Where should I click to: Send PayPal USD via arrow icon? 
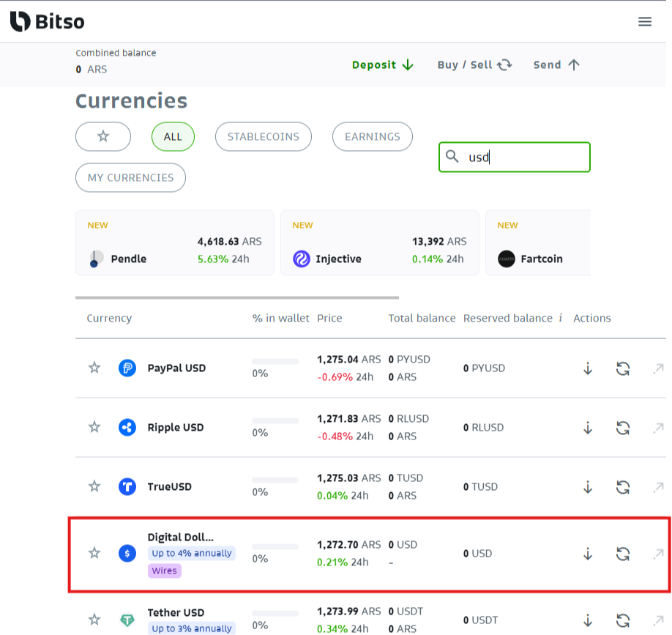658,368
